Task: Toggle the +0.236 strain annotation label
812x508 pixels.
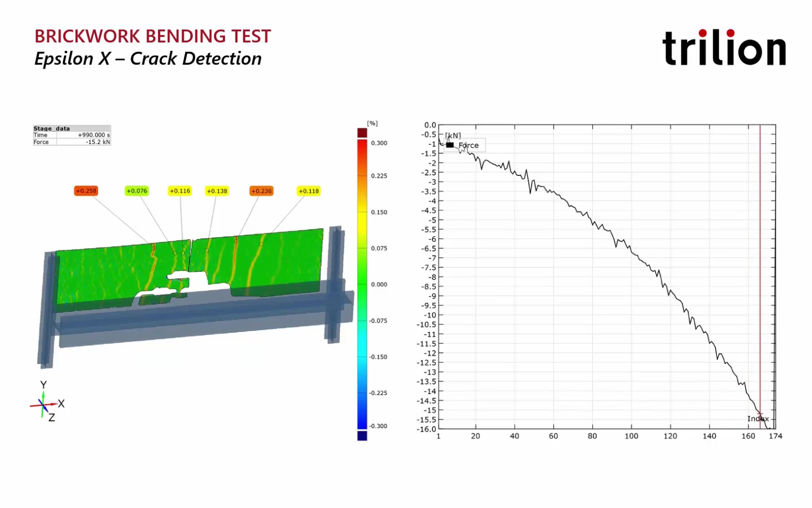Action: coord(261,190)
